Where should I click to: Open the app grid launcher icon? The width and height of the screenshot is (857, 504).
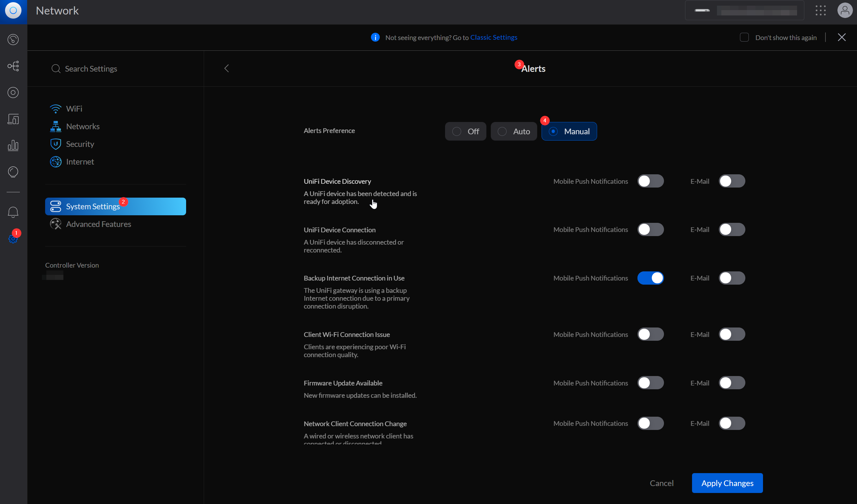point(820,10)
